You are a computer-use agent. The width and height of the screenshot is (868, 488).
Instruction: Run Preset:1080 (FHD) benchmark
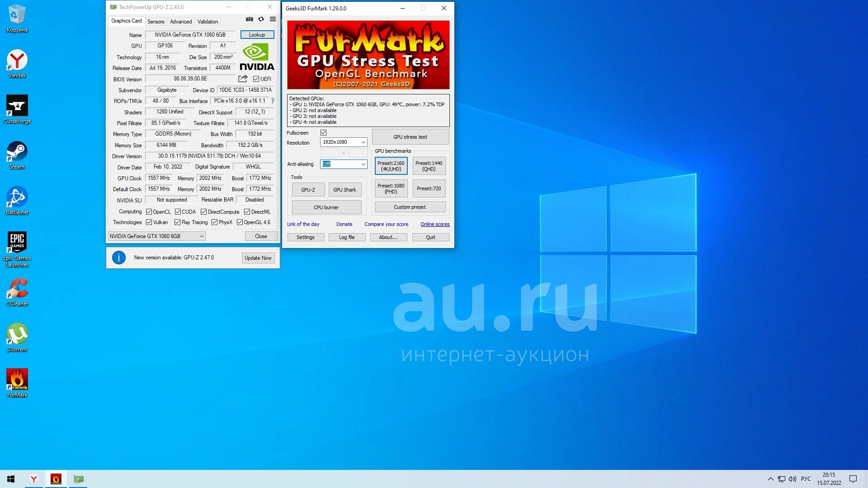pyautogui.click(x=391, y=188)
